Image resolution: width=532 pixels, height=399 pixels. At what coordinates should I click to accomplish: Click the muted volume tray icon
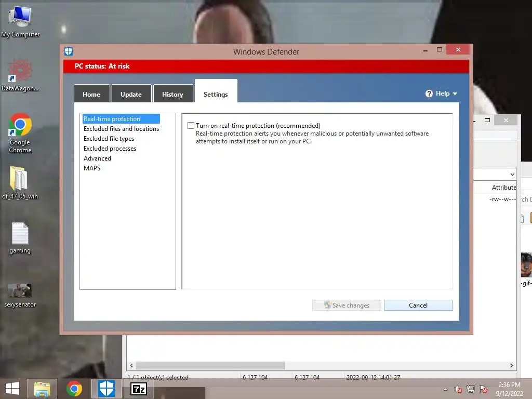[x=458, y=389]
